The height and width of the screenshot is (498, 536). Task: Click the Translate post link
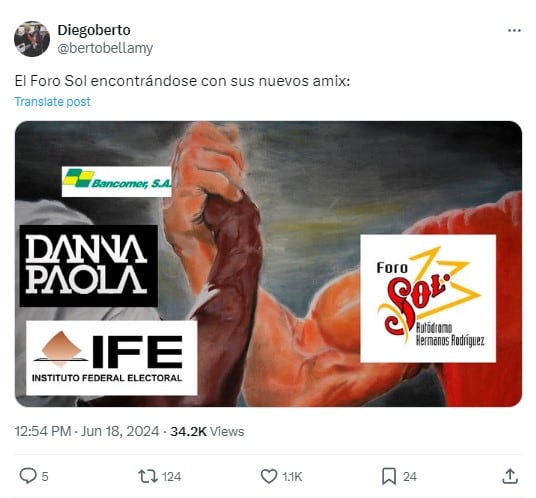(x=53, y=102)
